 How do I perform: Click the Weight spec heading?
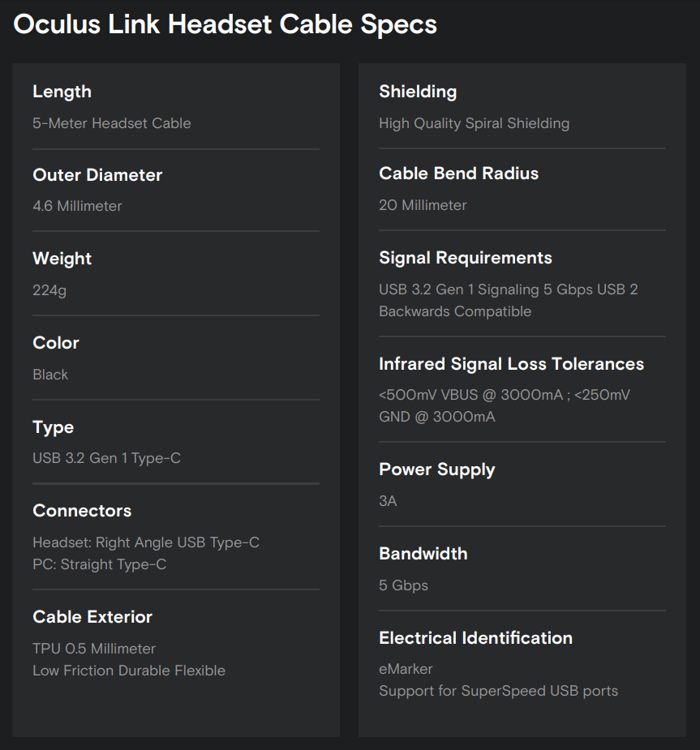62,259
